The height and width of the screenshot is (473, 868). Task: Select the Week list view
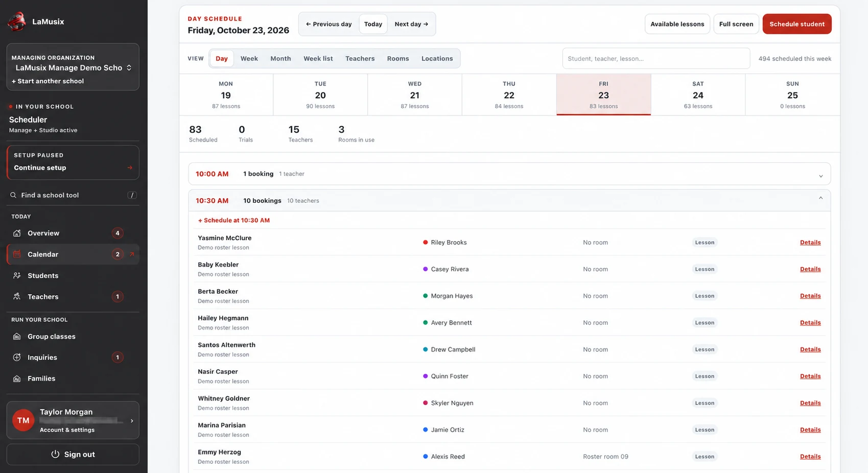(x=318, y=58)
